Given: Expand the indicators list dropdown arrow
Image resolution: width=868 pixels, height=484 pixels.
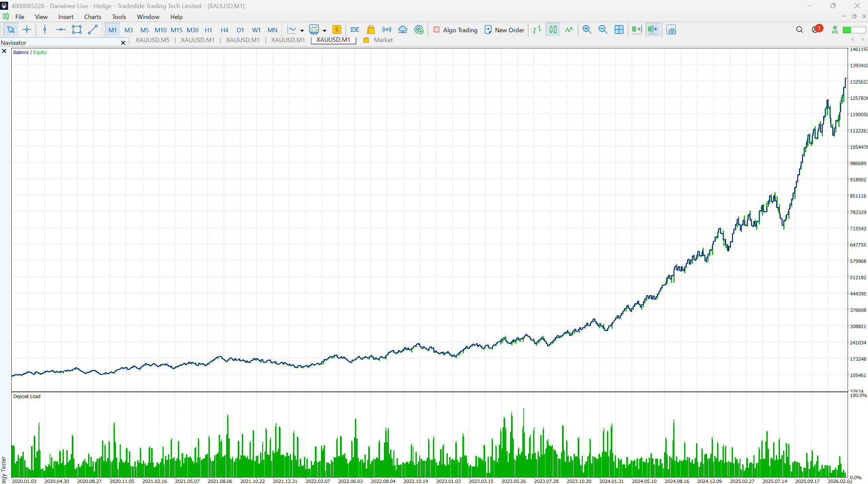Looking at the screenshot, I should pos(325,31).
